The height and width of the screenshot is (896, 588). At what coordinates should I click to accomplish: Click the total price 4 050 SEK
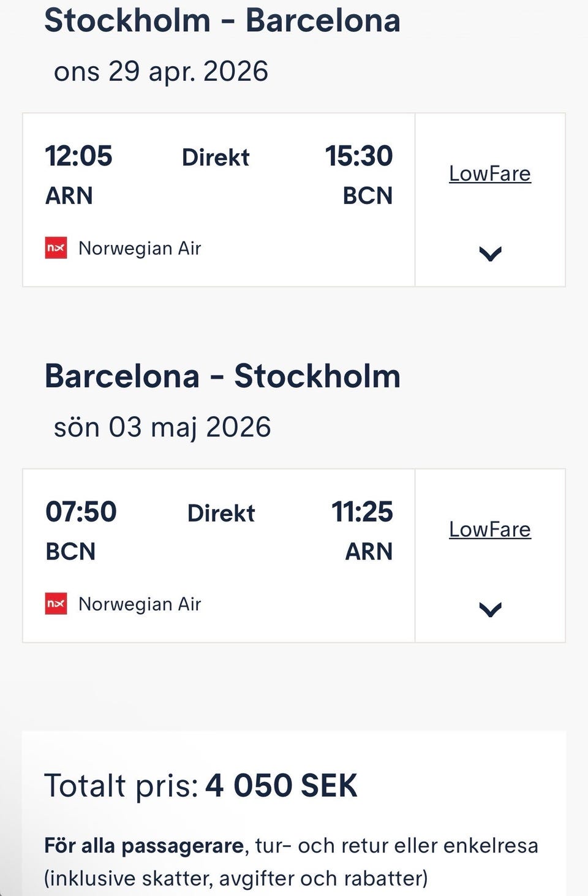pyautogui.click(x=281, y=786)
